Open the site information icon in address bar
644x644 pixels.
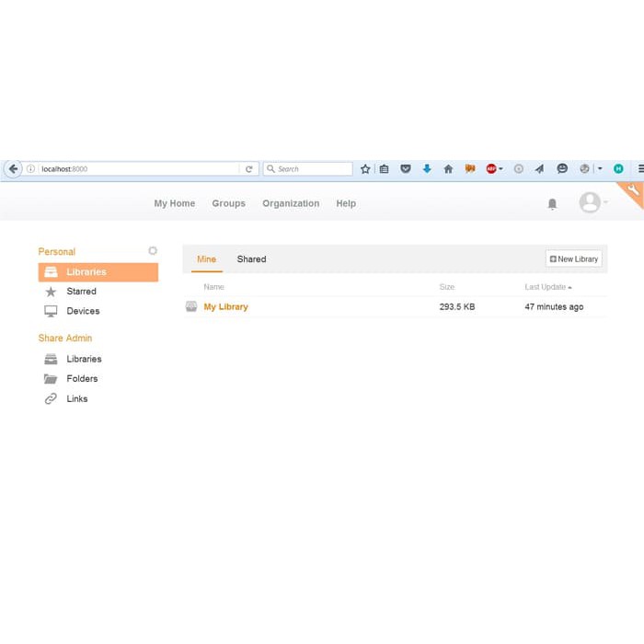tap(30, 168)
